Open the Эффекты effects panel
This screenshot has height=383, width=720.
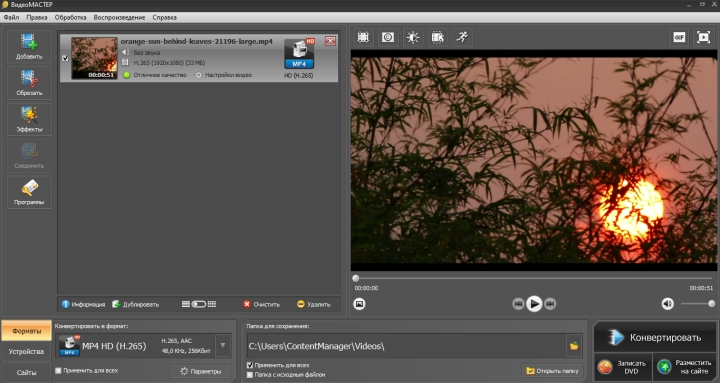[29, 119]
